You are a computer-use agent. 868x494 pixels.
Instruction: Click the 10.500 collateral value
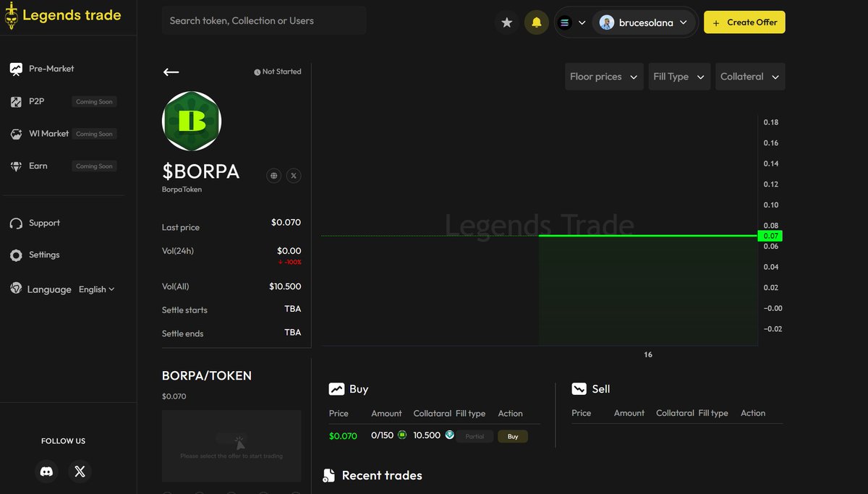click(x=427, y=435)
